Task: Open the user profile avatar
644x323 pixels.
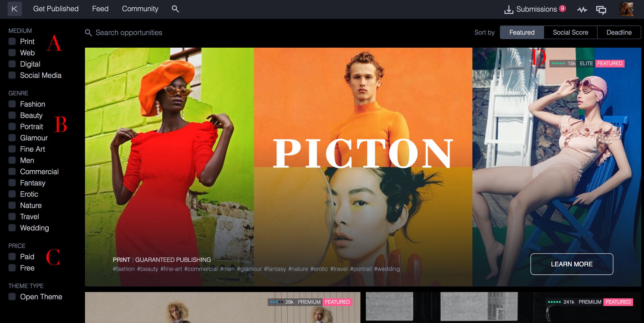Action: 626,9
